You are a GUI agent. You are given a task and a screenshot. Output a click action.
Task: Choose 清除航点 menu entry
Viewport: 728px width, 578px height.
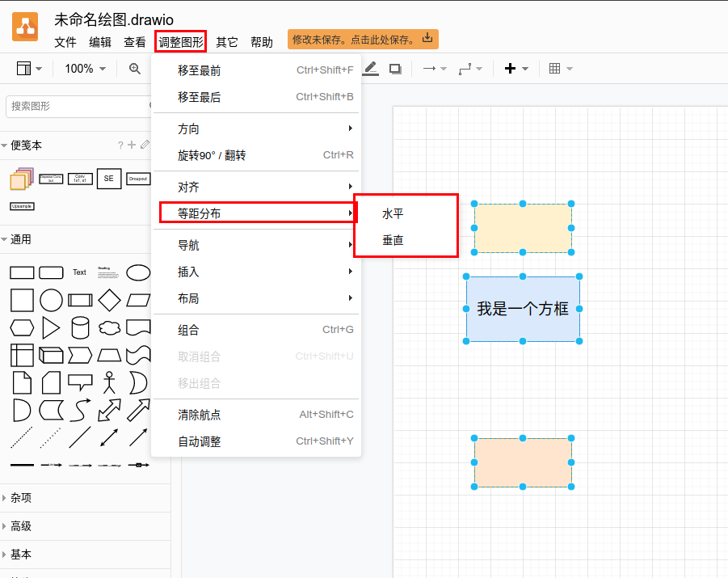coord(256,415)
